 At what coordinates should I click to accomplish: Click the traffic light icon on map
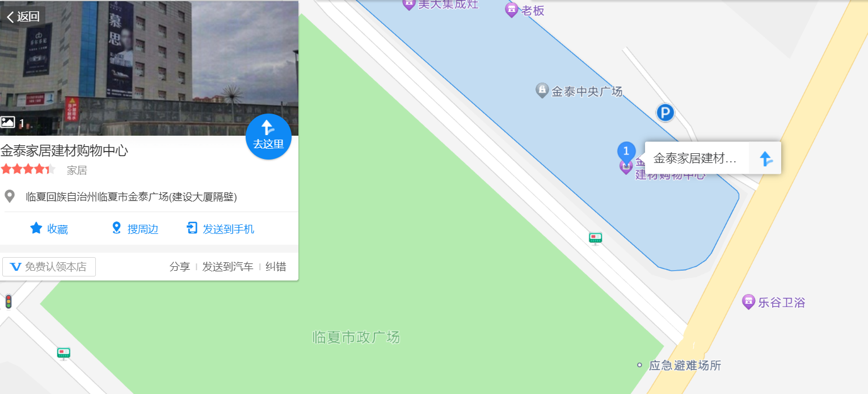9,301
